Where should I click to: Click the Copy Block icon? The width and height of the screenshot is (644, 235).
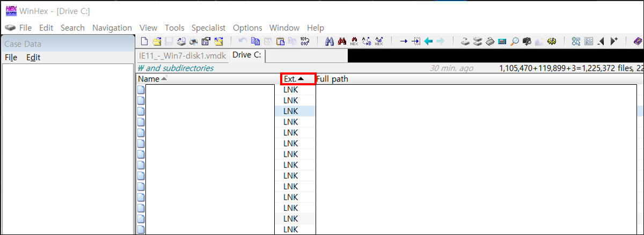254,41
